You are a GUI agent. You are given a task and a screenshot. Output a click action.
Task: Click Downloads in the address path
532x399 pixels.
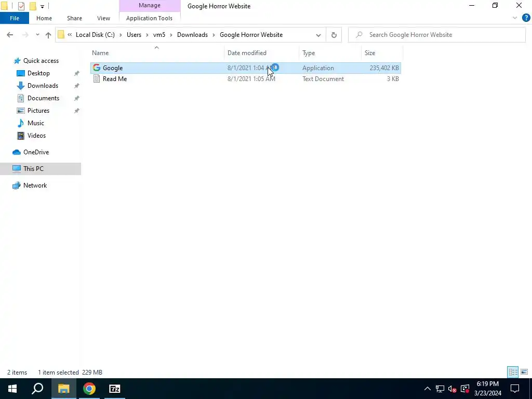192,35
